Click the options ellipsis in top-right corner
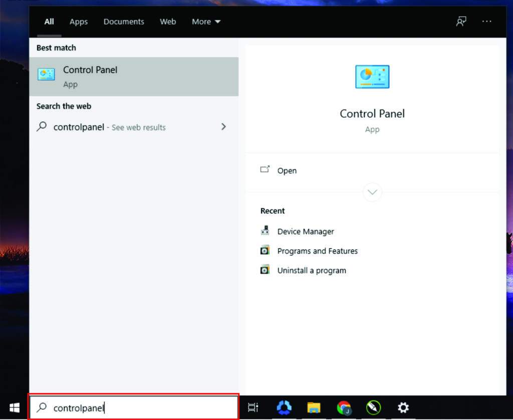This screenshot has width=513, height=420. click(486, 22)
